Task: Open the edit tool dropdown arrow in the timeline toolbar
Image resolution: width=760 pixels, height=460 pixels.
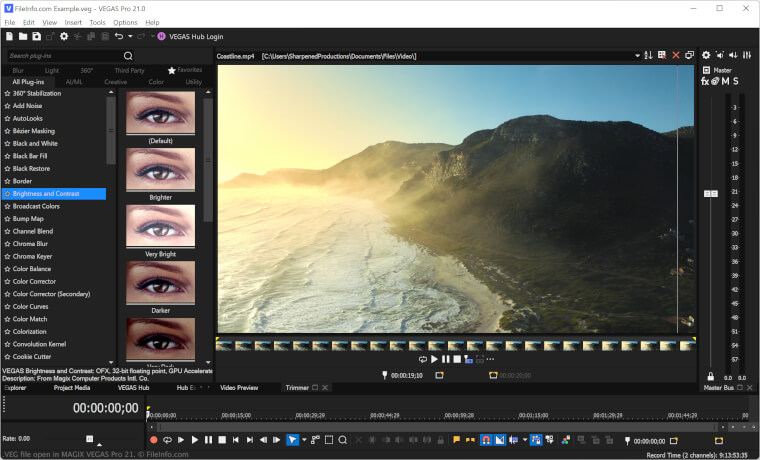Action: tap(304, 440)
